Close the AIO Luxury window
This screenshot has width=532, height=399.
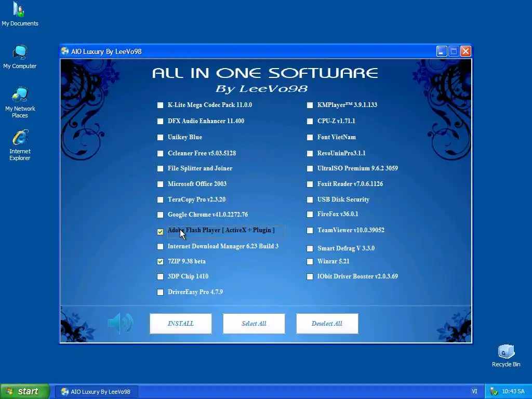(465, 51)
